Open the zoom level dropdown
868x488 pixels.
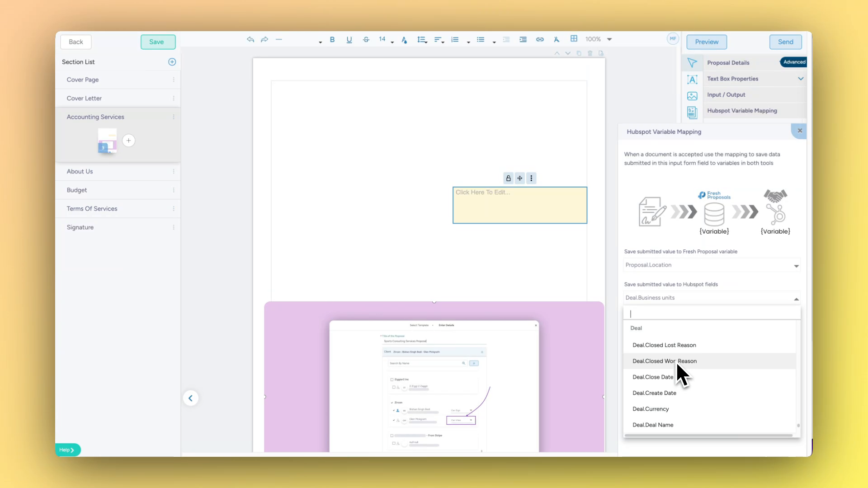pyautogui.click(x=609, y=39)
